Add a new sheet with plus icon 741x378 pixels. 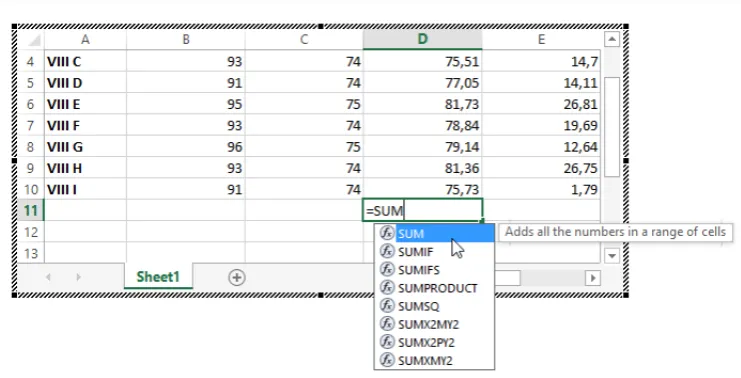tap(236, 277)
